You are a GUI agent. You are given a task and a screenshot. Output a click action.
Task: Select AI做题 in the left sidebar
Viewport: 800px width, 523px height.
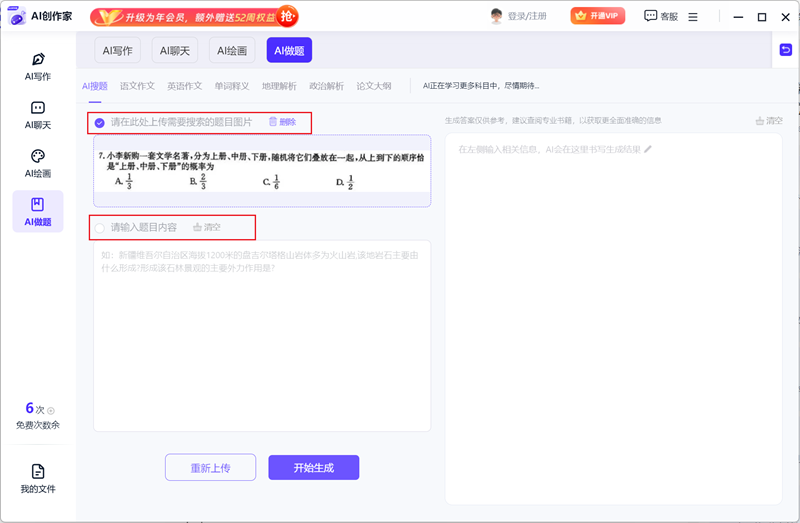click(38, 211)
